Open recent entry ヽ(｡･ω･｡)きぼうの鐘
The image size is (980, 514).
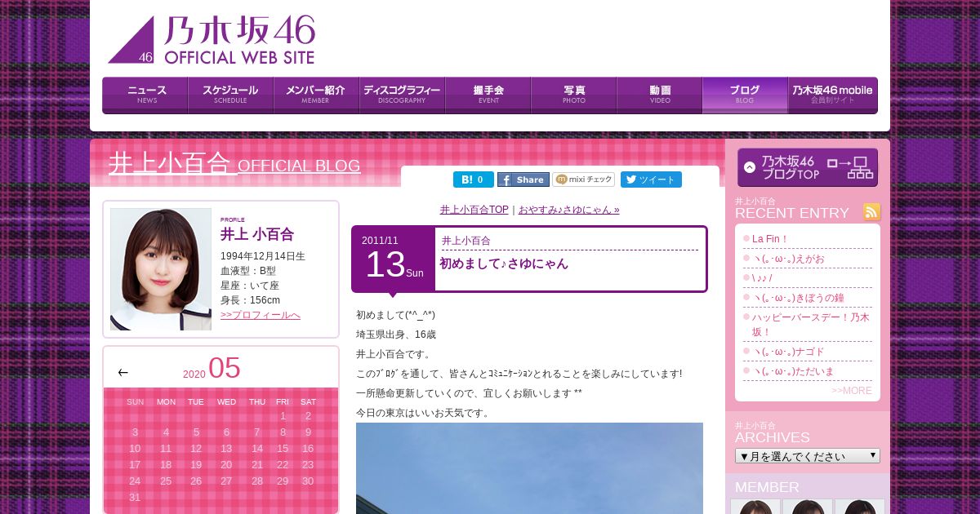pyautogui.click(x=800, y=298)
